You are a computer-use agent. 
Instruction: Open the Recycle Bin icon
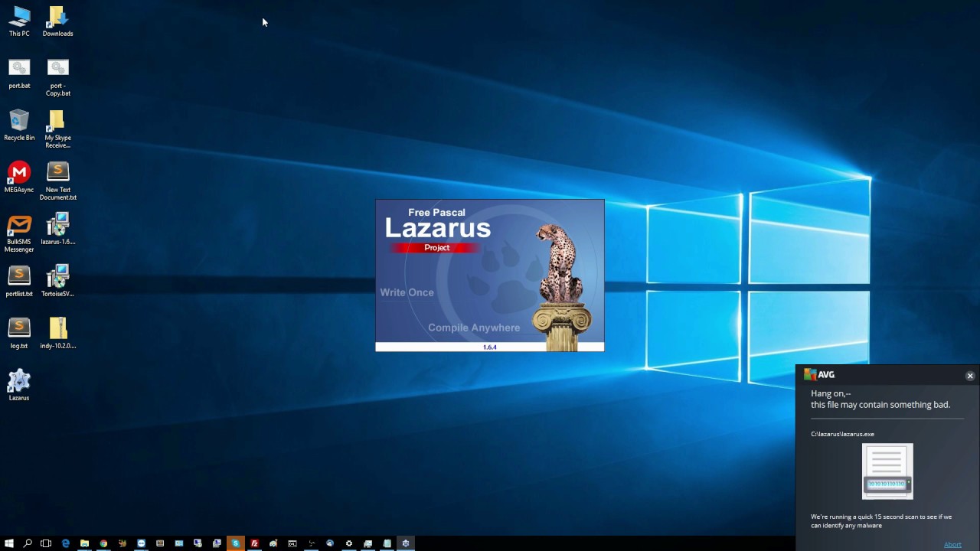coord(19,126)
